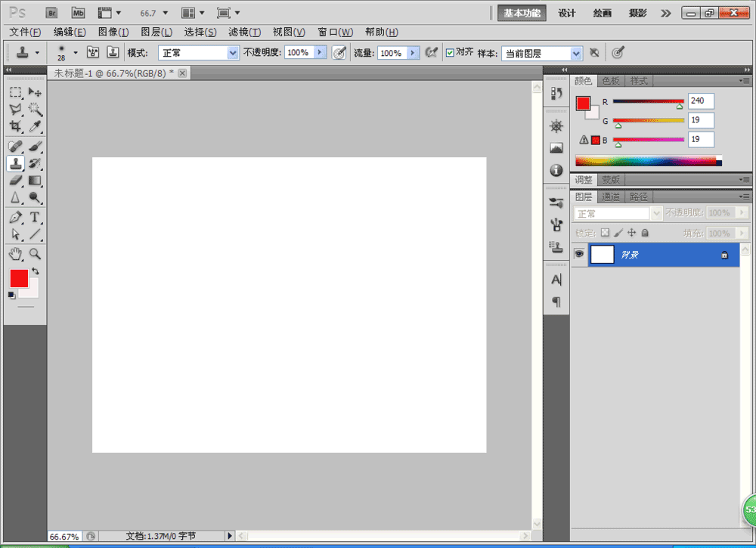Open the Sample dropdown 当前图层
This screenshot has width=756, height=548.
pyautogui.click(x=542, y=54)
